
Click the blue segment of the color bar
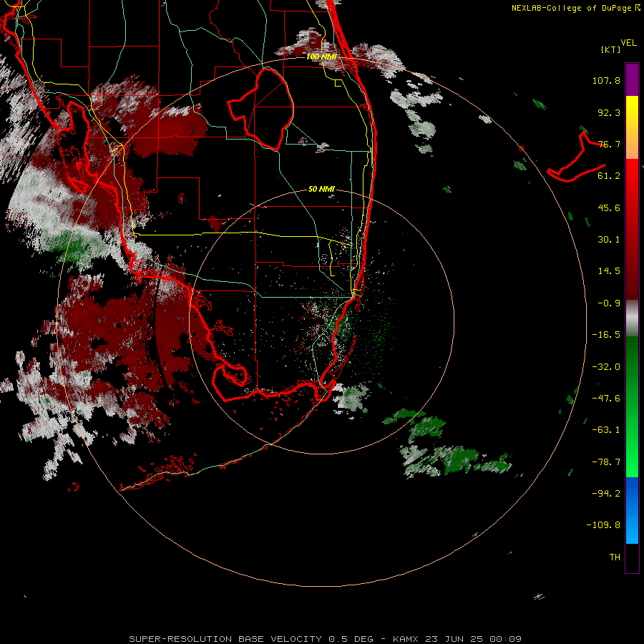pyautogui.click(x=632, y=510)
